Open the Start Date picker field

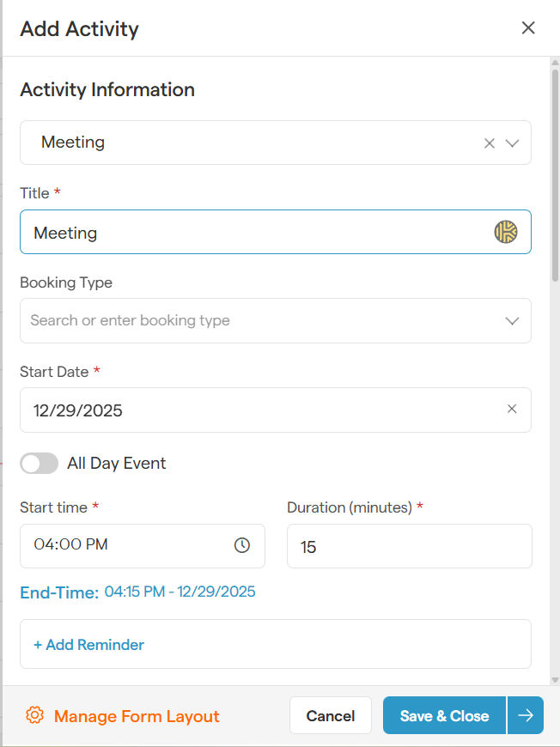[258, 410]
